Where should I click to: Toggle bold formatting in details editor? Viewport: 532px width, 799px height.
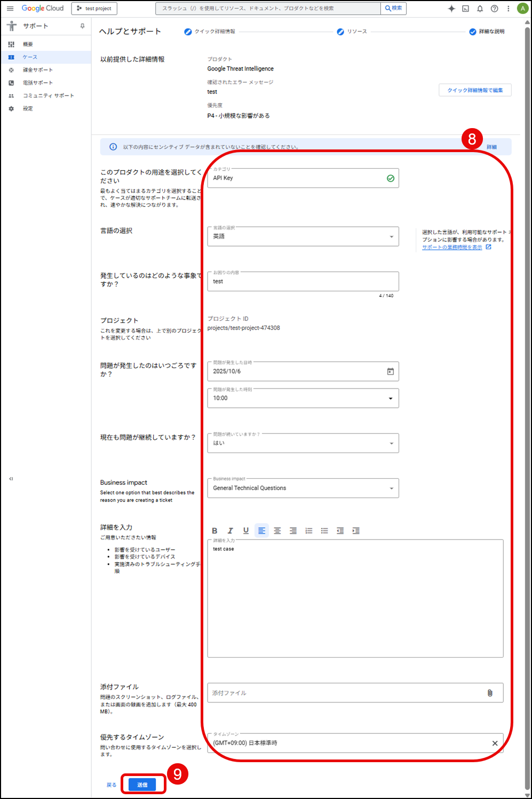215,531
